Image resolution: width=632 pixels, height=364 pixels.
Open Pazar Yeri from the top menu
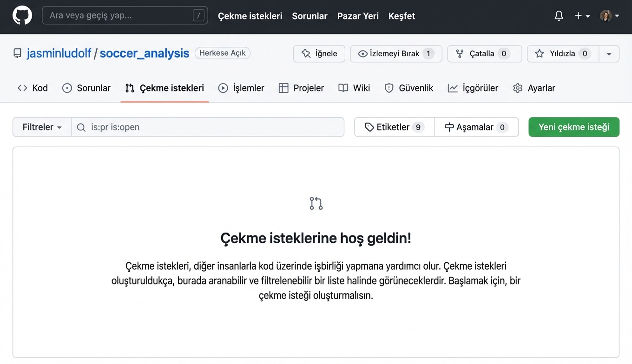(x=358, y=16)
